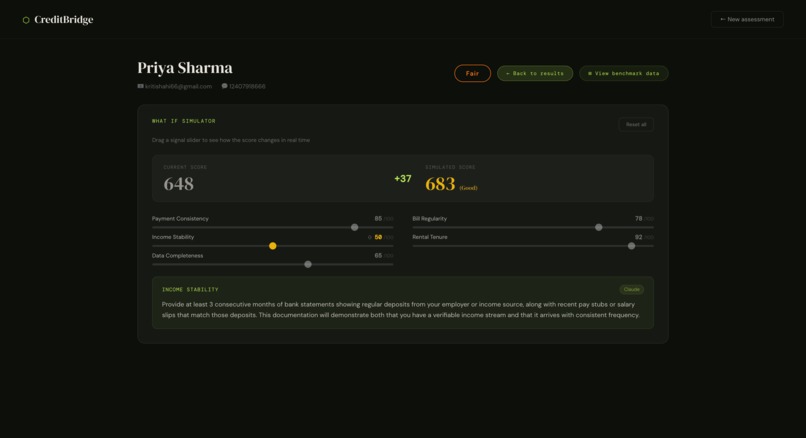806x438 pixels.
Task: Select the phone number 1240798666
Action: (x=247, y=86)
